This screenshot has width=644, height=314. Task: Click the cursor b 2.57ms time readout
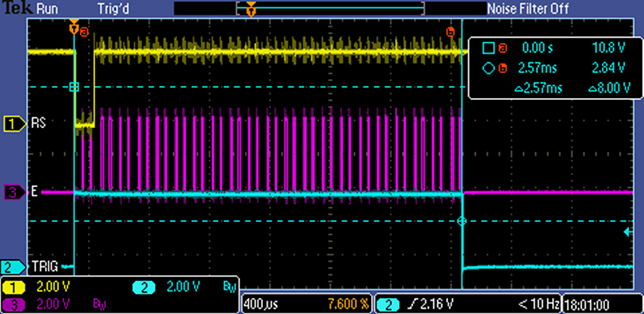click(533, 68)
